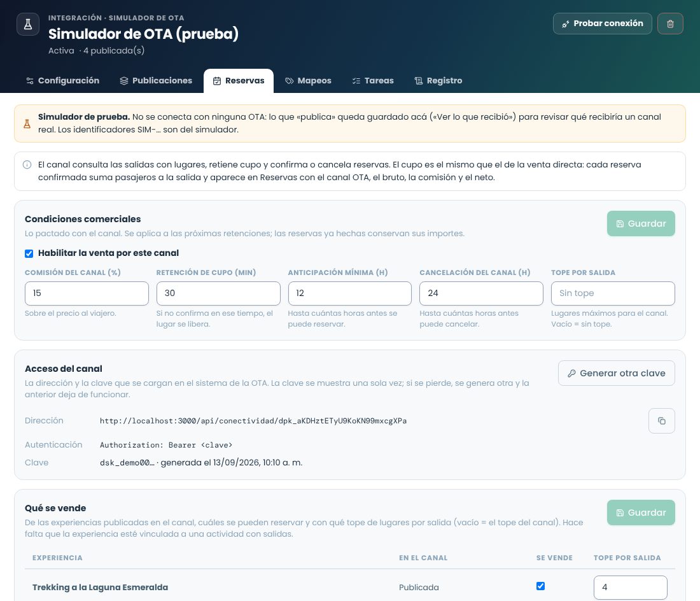Click the Publicada status text

click(x=419, y=588)
